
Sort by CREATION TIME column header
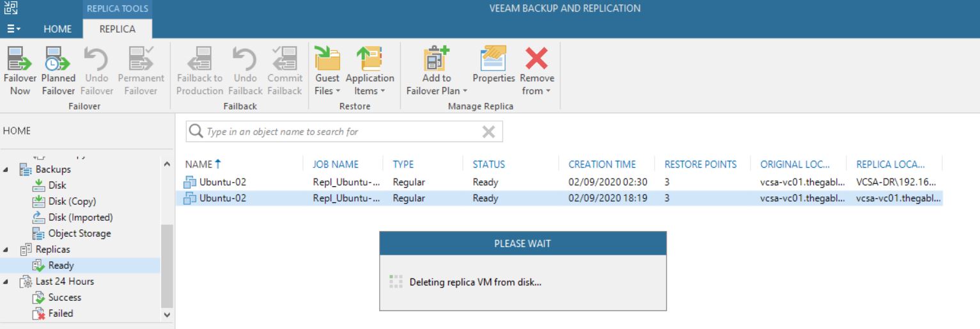tap(602, 164)
